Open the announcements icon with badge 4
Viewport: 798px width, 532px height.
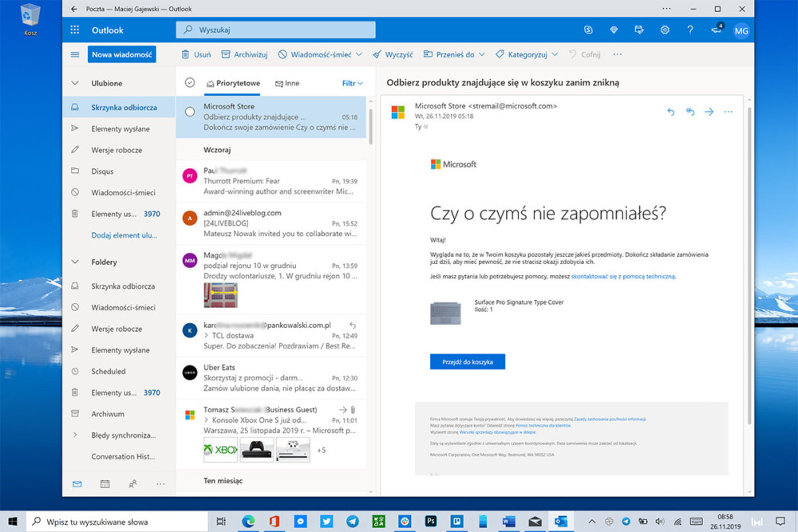point(717,29)
